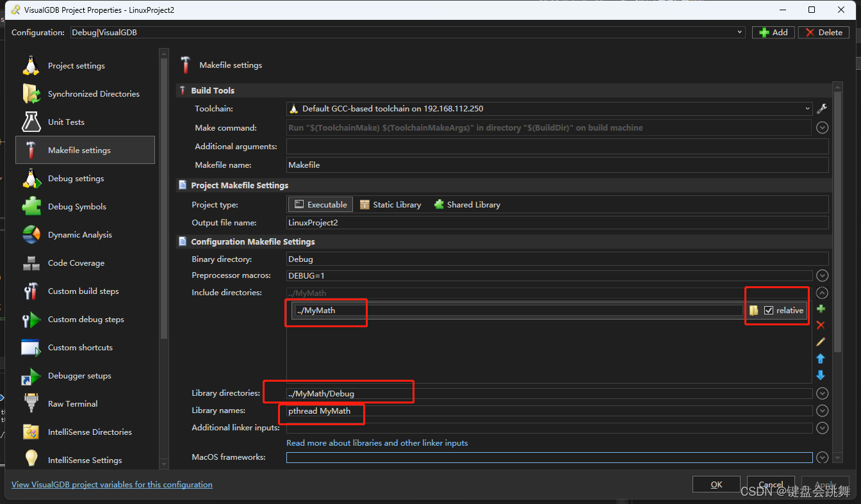The height and width of the screenshot is (504, 861).
Task: Open View VisualGDB project variables link
Action: pos(112,485)
